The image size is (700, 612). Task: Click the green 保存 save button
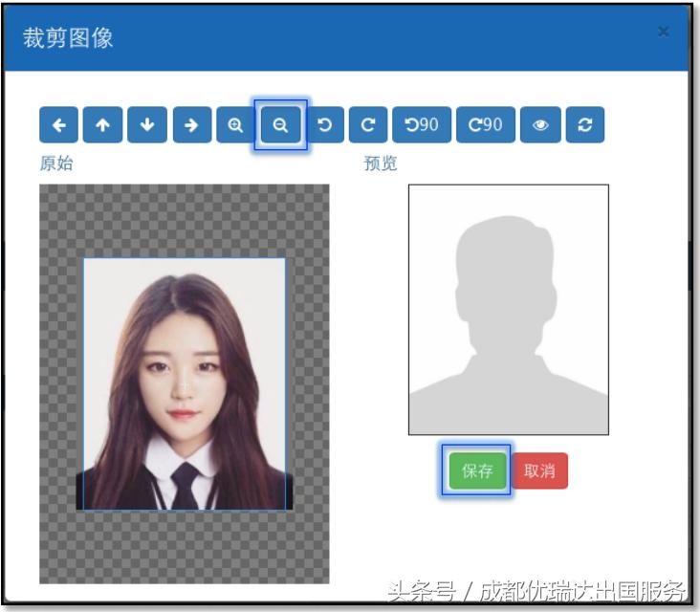tap(477, 470)
